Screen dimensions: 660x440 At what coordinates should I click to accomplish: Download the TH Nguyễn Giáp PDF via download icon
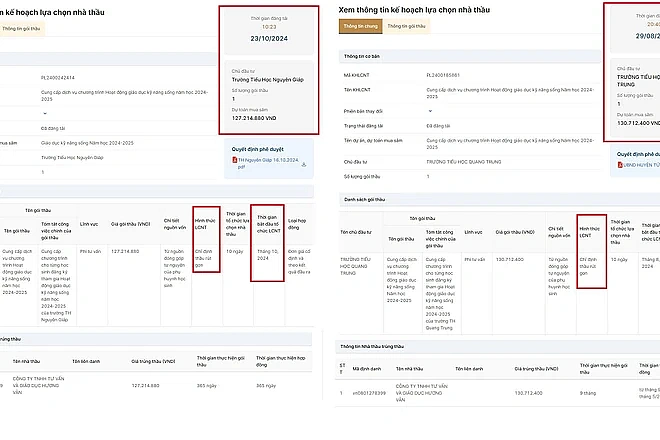[x=303, y=165]
